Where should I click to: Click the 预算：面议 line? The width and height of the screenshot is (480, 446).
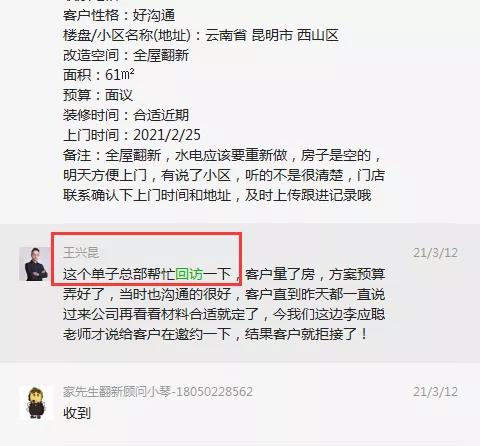tap(98, 95)
